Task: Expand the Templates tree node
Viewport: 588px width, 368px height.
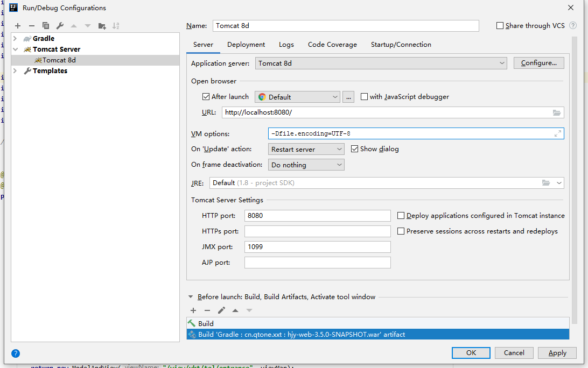Action: click(15, 70)
